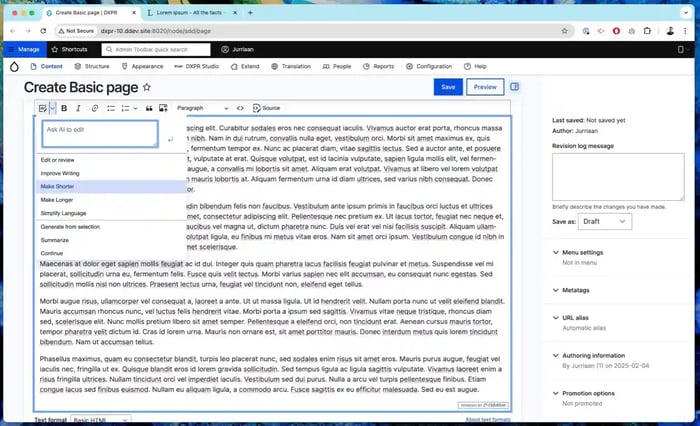700x426 pixels.
Task: Open the Translation admin menu
Action: tap(291, 67)
